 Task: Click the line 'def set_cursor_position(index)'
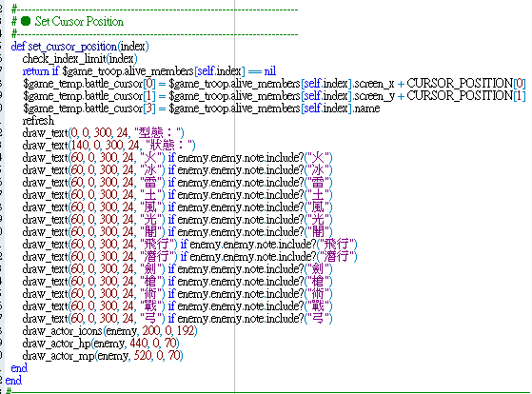(x=80, y=46)
